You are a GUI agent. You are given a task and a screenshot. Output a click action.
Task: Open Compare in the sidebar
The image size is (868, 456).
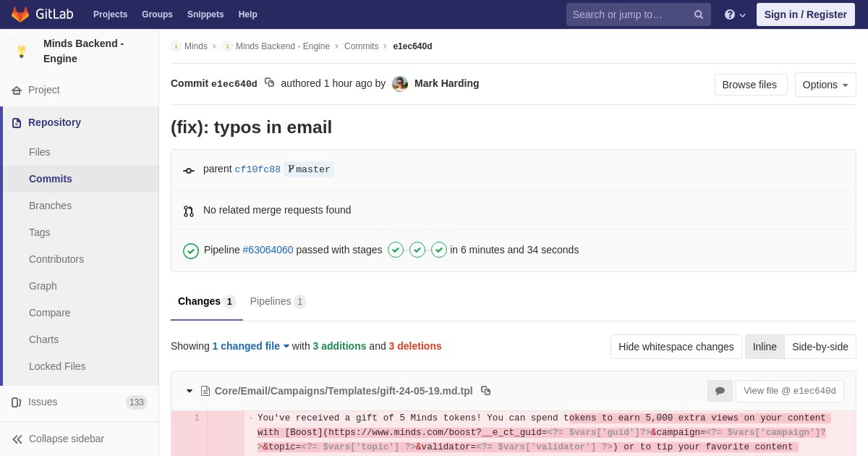point(80,313)
